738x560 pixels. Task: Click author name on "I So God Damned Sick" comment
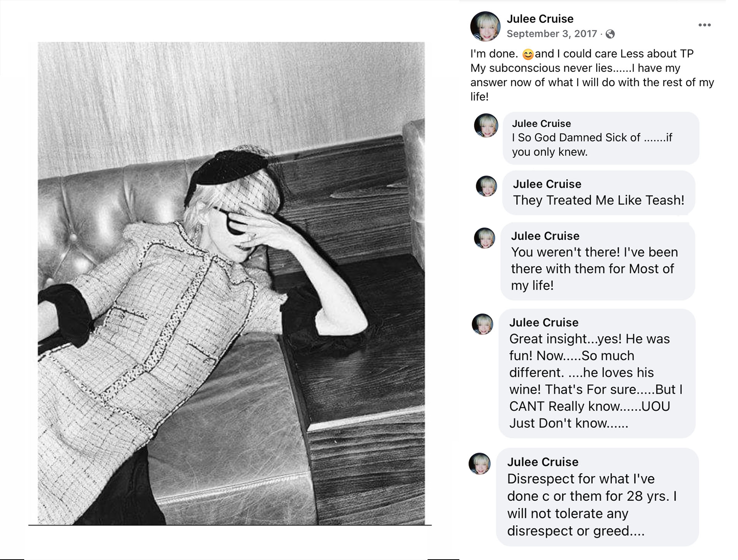[541, 124]
